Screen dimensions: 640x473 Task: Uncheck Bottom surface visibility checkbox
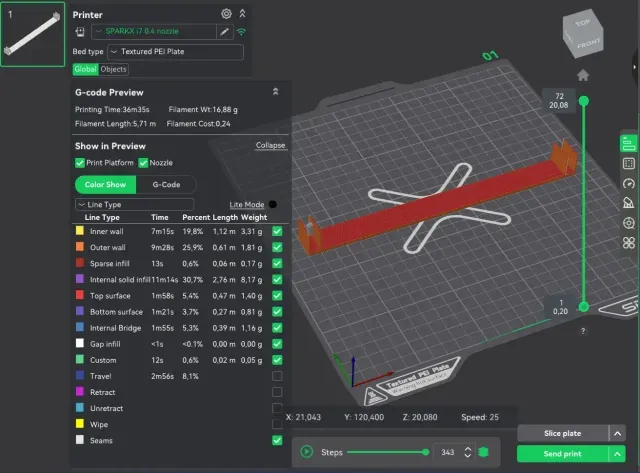(x=277, y=312)
